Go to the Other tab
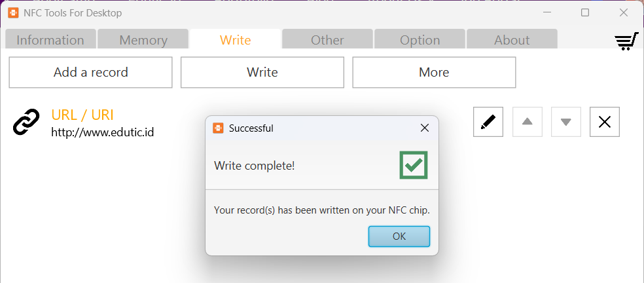644x283 pixels. [x=327, y=40]
